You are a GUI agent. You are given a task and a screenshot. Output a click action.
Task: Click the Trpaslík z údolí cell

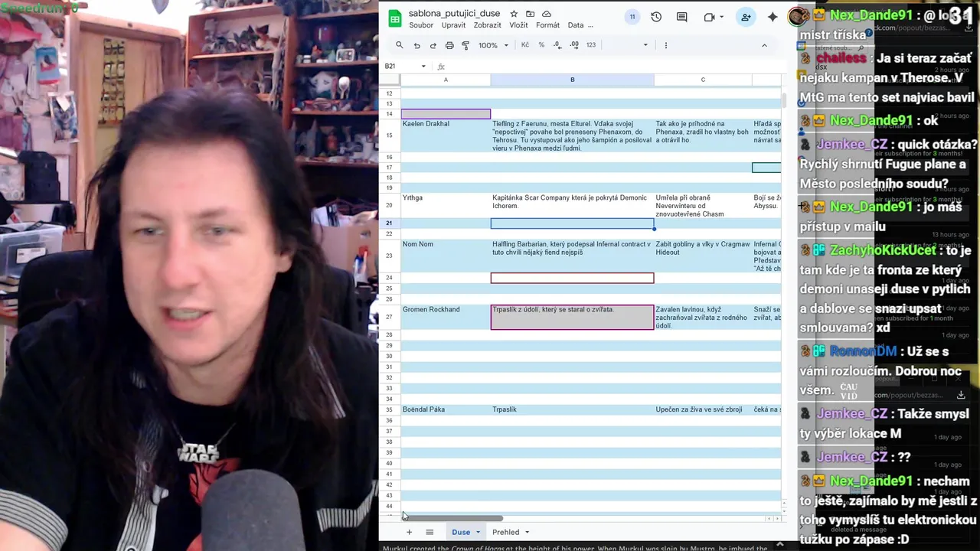click(572, 317)
